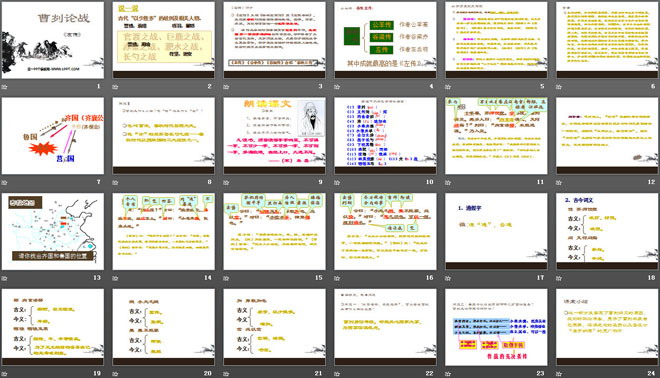This screenshot has height=378, width=660.
Task: Click the slide number label 17
Action: [x=540, y=278]
